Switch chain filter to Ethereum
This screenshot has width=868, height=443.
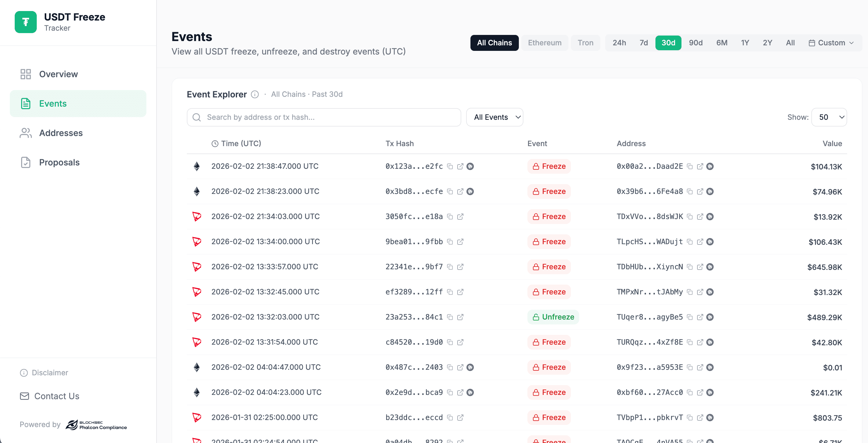545,43
